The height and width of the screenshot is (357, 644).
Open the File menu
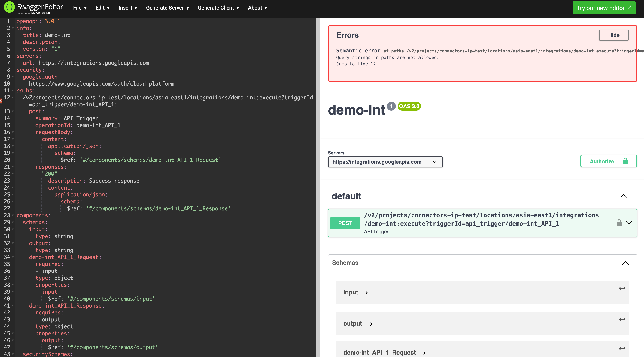pyautogui.click(x=79, y=8)
